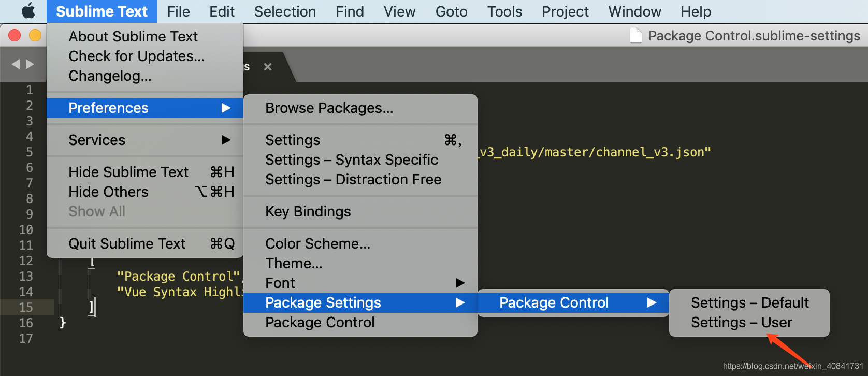Click the yellow minimize window button
The width and height of the screenshot is (868, 376).
click(35, 35)
